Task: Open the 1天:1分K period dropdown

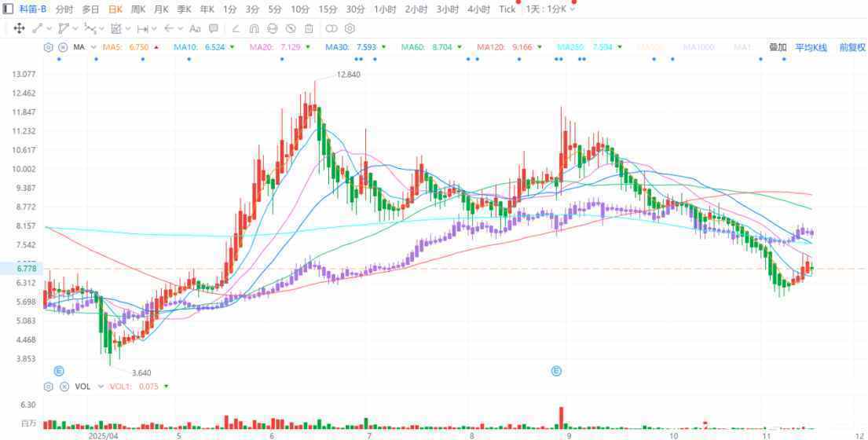Action: pyautogui.click(x=550, y=9)
